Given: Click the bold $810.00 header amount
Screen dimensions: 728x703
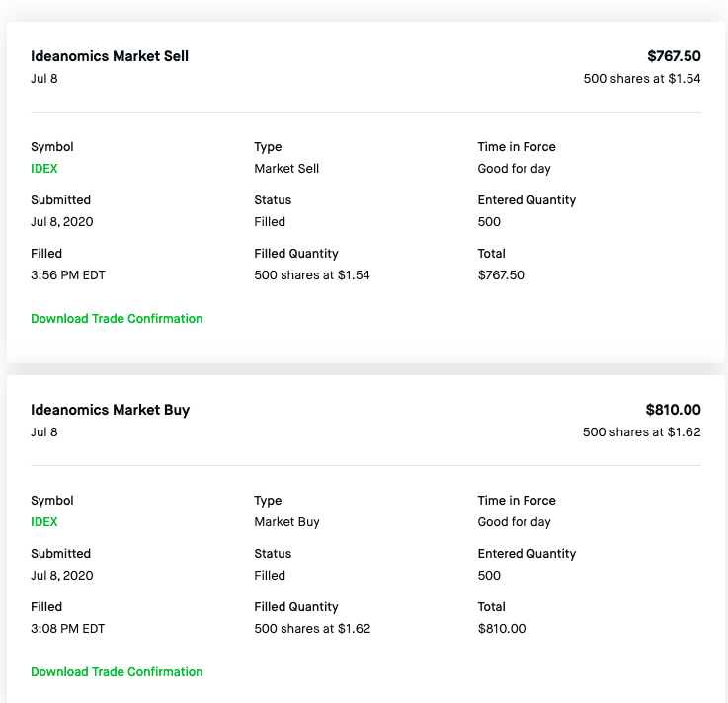Looking at the screenshot, I should [x=673, y=410].
